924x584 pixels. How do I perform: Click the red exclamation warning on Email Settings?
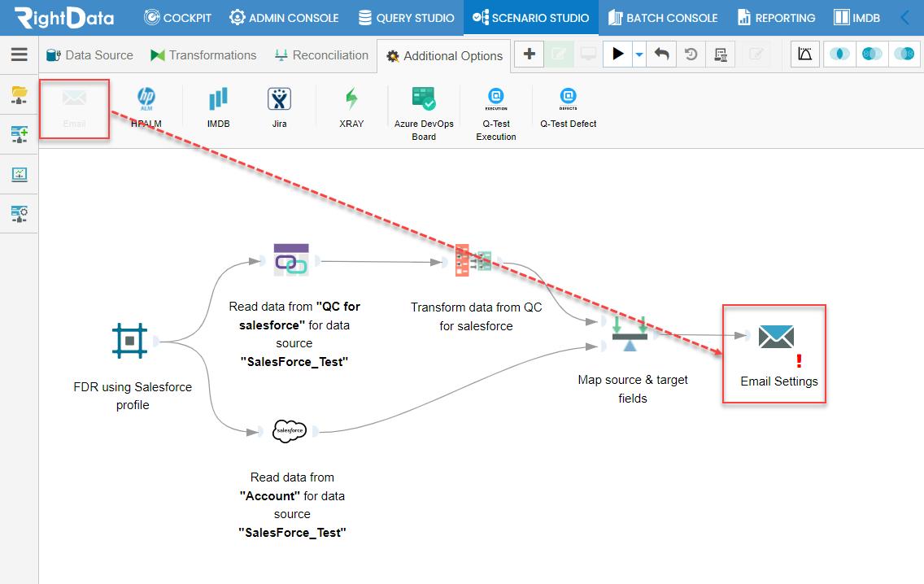(x=799, y=360)
